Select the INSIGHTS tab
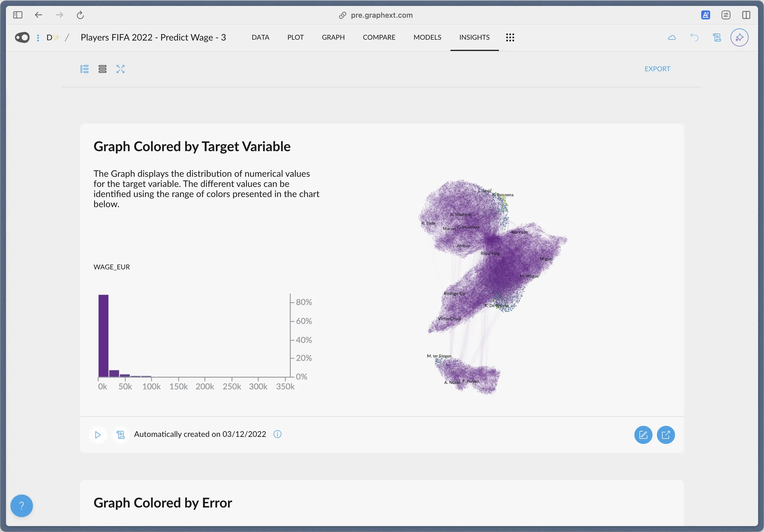The width and height of the screenshot is (764, 532). (474, 37)
